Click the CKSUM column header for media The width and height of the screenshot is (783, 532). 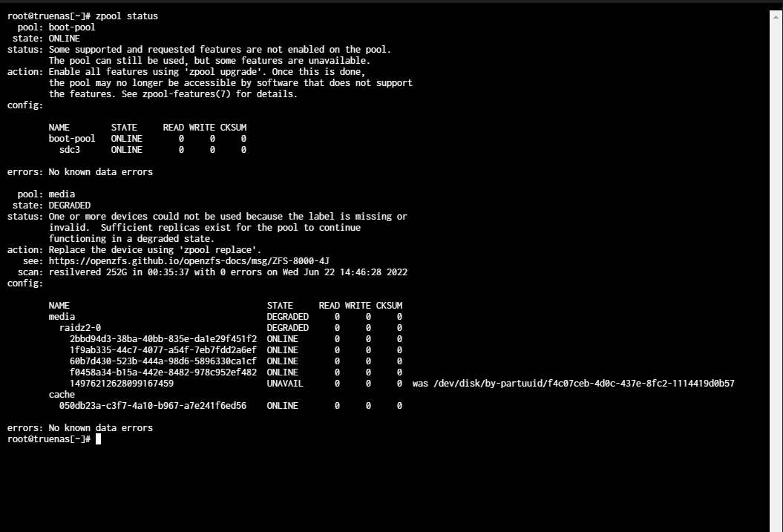(x=389, y=306)
